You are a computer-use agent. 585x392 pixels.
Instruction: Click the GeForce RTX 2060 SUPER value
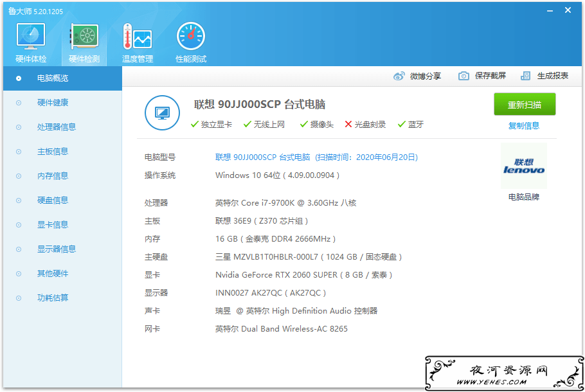click(303, 275)
